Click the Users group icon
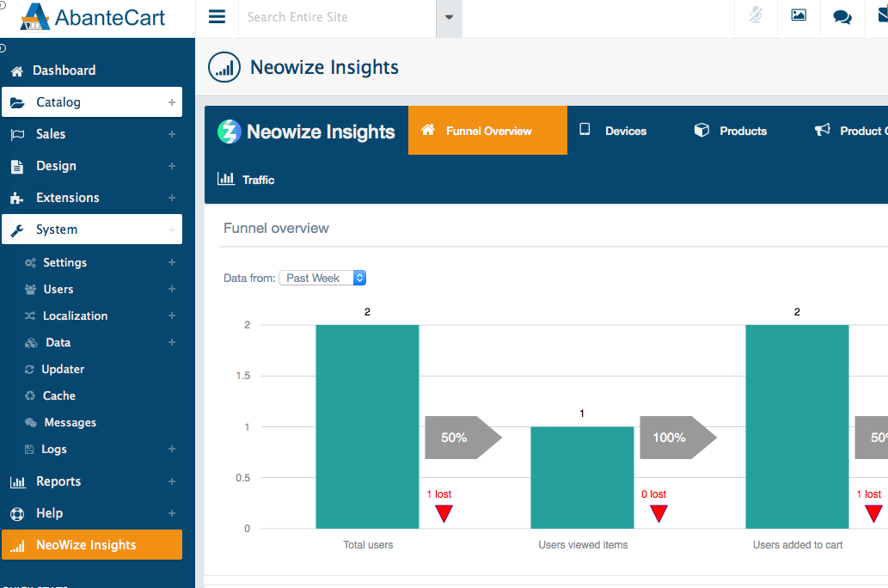 31,290
